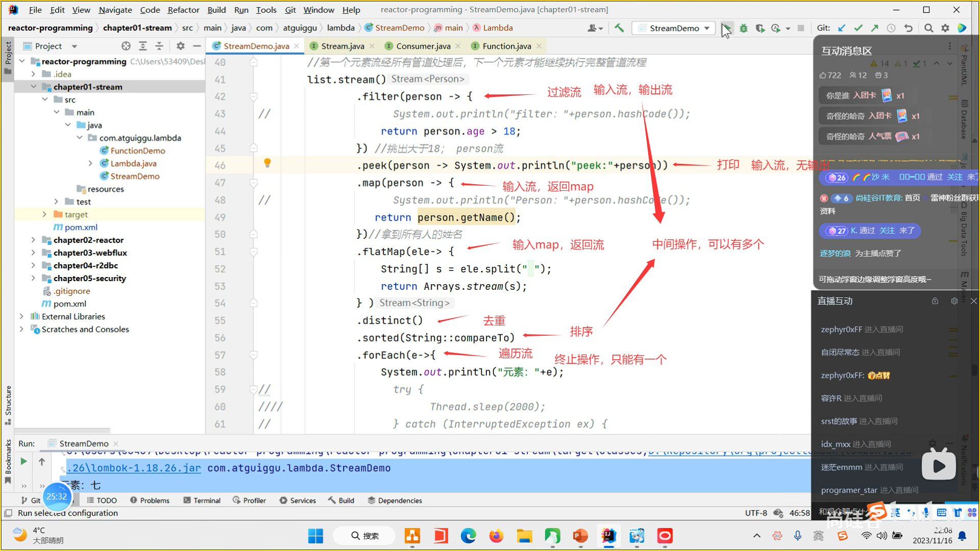Image resolution: width=980 pixels, height=551 pixels.
Task: Click Git update project arrow
Action: click(842, 28)
